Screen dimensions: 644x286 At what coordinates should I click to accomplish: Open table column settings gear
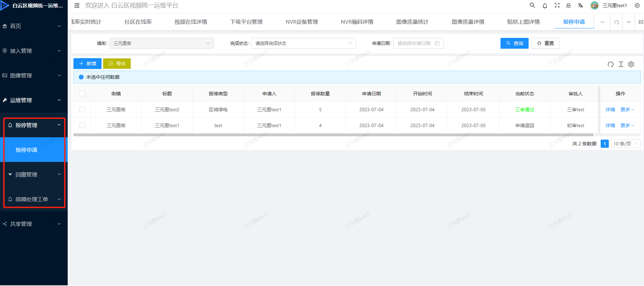[x=631, y=64]
